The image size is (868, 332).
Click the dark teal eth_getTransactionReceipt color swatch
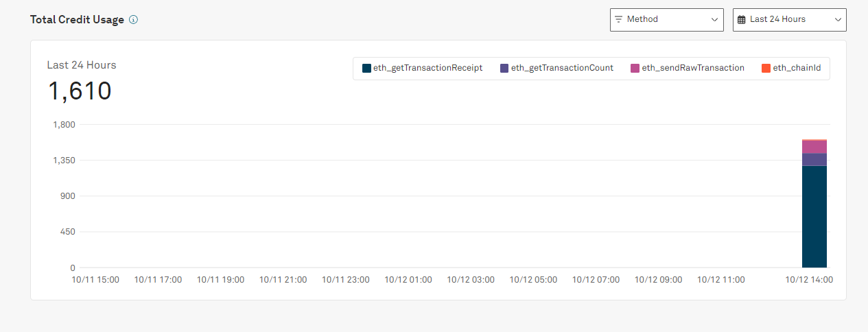(x=366, y=68)
